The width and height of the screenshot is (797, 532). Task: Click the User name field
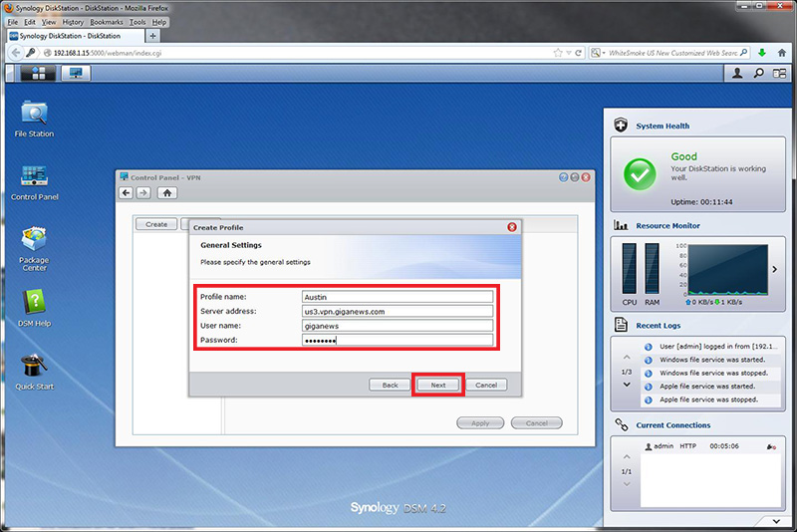coord(398,325)
